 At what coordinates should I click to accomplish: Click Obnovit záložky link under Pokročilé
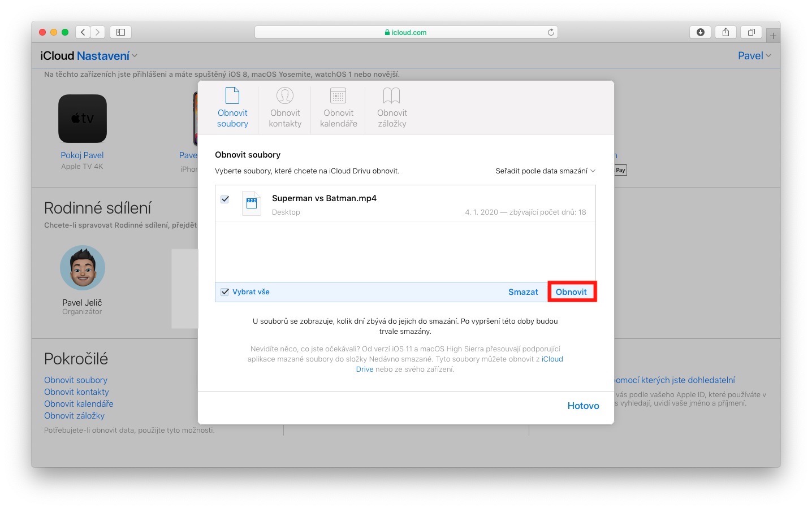(74, 416)
